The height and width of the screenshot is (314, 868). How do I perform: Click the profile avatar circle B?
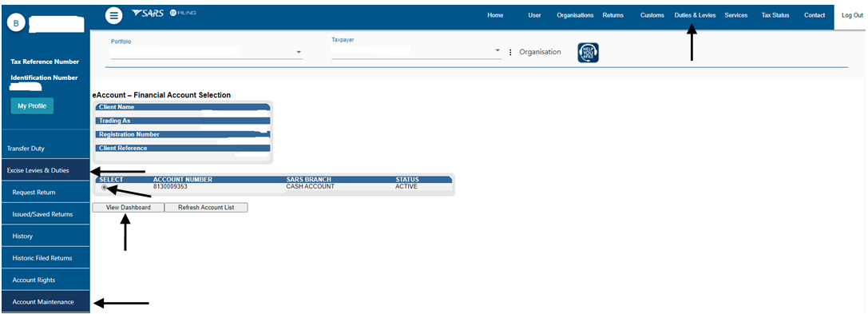click(x=16, y=22)
